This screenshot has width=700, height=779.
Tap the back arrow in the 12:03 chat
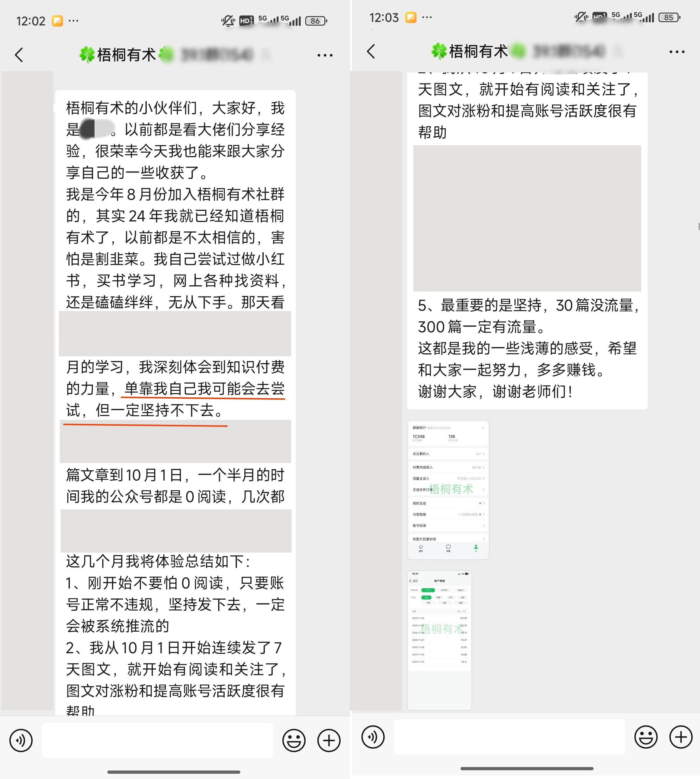tap(371, 51)
